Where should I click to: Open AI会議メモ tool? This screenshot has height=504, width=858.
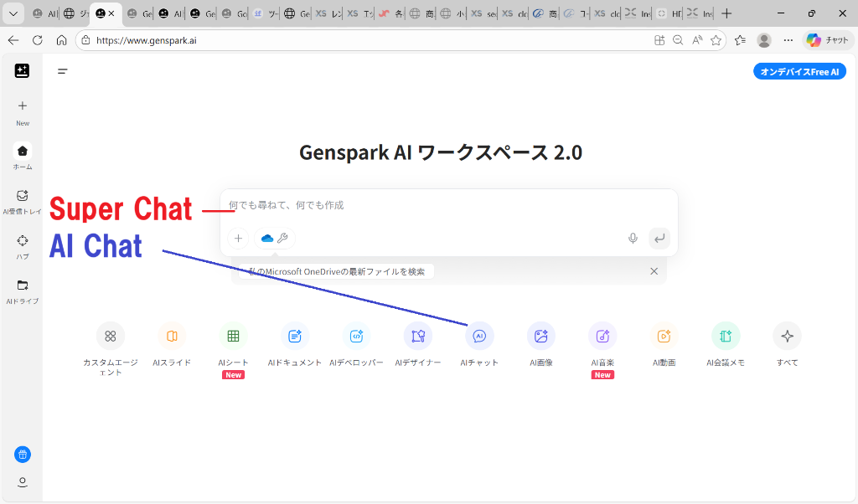tap(726, 336)
